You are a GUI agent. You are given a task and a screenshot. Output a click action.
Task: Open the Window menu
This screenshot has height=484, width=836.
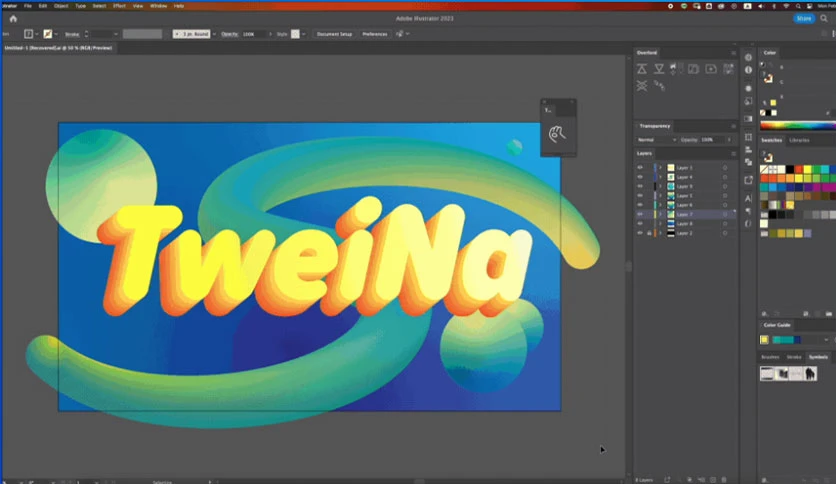tap(158, 6)
